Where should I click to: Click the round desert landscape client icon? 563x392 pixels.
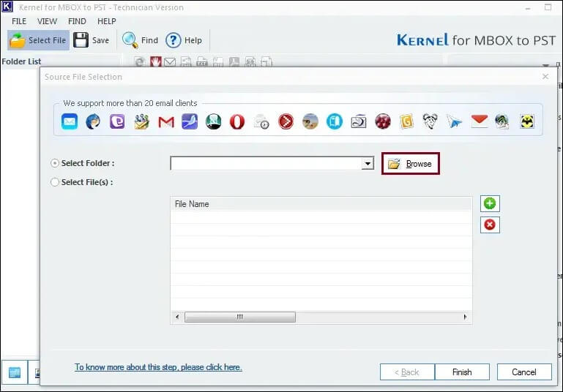[310, 121]
